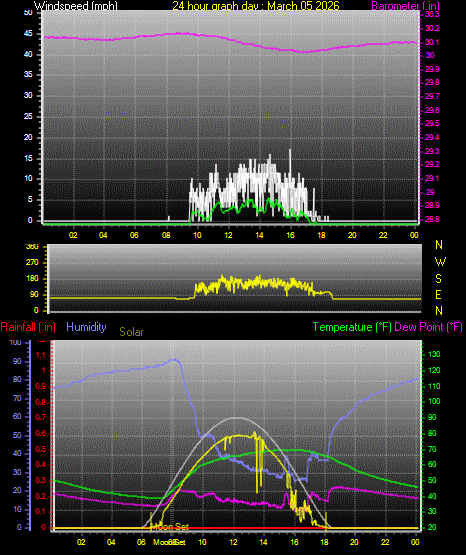Click the 130 temperature scale value

tap(434, 354)
